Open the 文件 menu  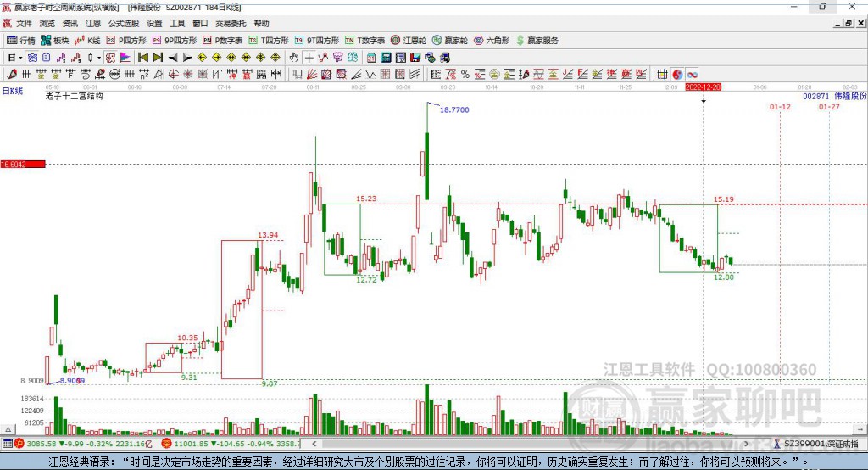pyautogui.click(x=24, y=23)
